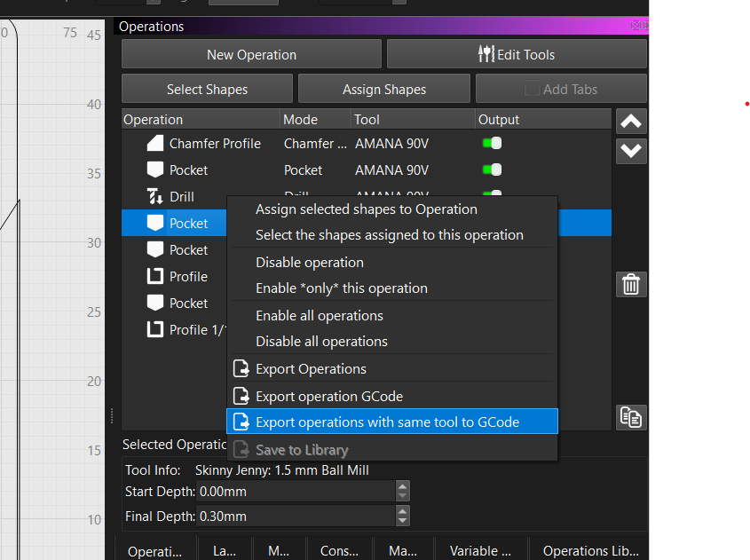Select the Profile 1/ operation row
This screenshot has height=560, width=750.
174,329
